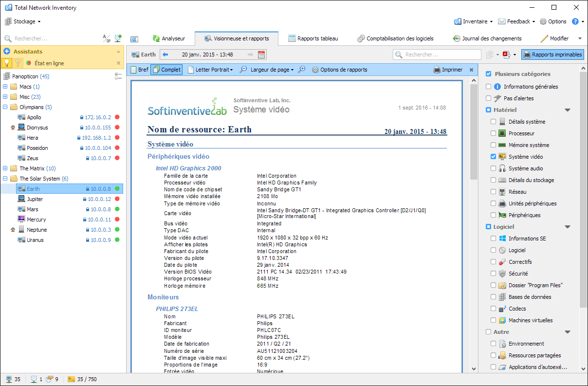
Task: Click the previous snapshot blue arrow
Action: (x=165, y=55)
